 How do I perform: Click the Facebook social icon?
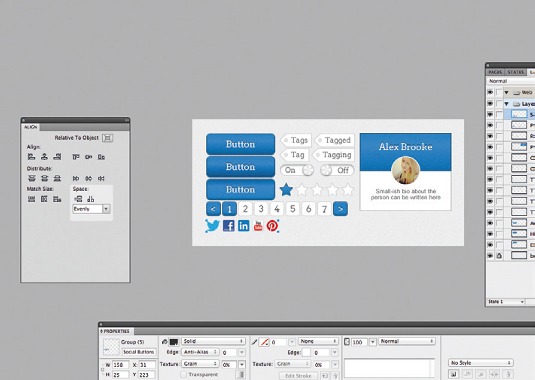click(228, 226)
